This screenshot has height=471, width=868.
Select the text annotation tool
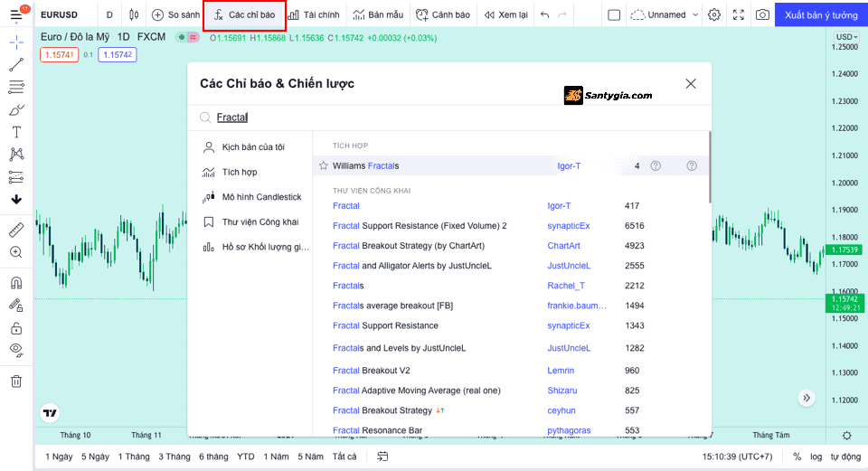[16, 132]
